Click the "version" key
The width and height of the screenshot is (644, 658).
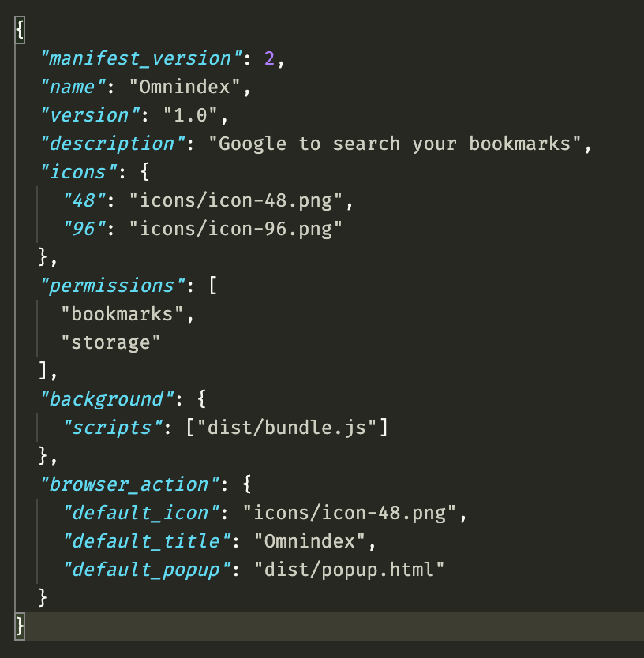click(90, 115)
